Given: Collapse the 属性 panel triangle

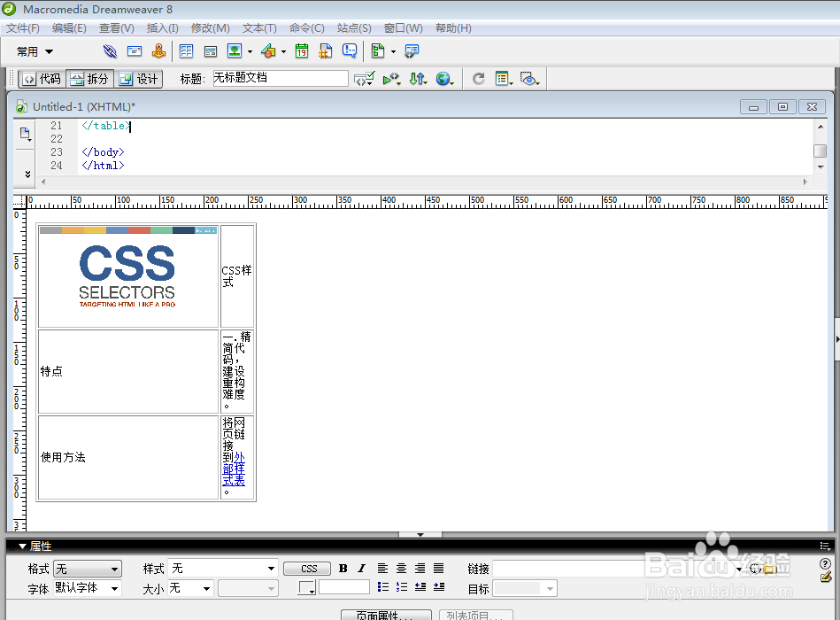Looking at the screenshot, I should [22, 546].
